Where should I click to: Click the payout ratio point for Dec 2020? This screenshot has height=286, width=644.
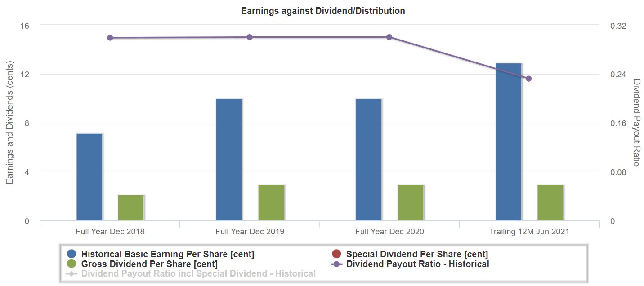click(x=389, y=37)
